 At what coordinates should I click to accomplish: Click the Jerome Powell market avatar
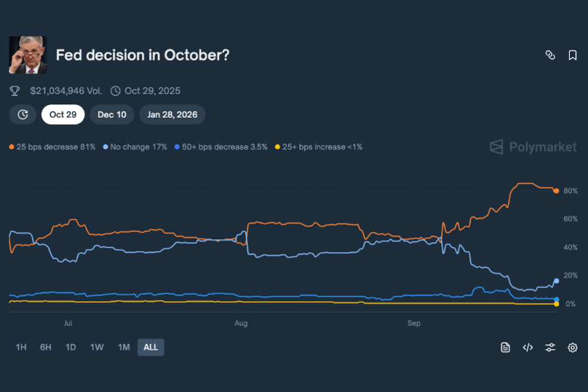(28, 55)
